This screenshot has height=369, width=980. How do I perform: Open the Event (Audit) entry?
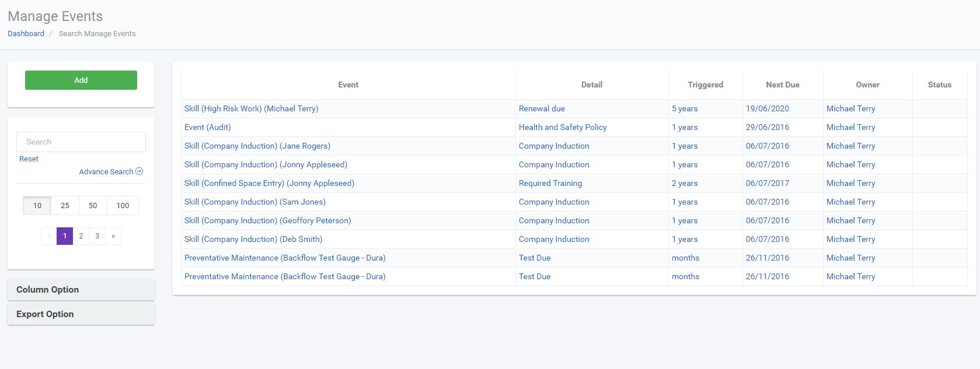click(208, 127)
